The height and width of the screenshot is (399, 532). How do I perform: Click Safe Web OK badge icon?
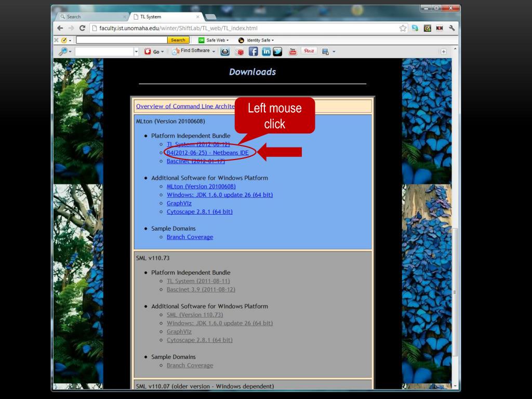201,40
